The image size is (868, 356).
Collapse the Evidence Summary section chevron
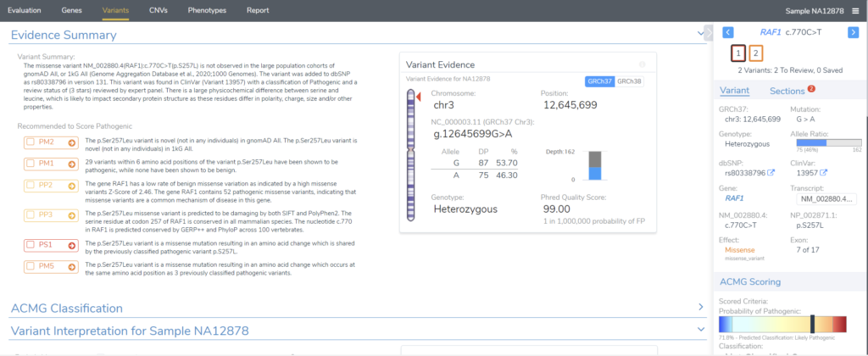click(x=700, y=34)
